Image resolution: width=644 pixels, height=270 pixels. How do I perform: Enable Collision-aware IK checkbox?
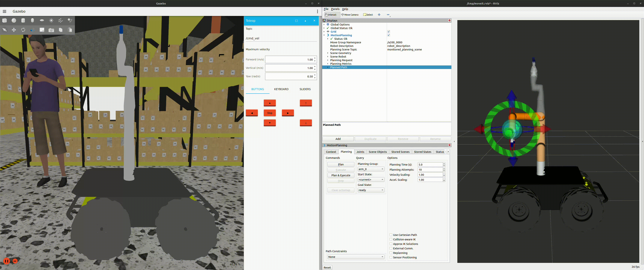point(391,239)
